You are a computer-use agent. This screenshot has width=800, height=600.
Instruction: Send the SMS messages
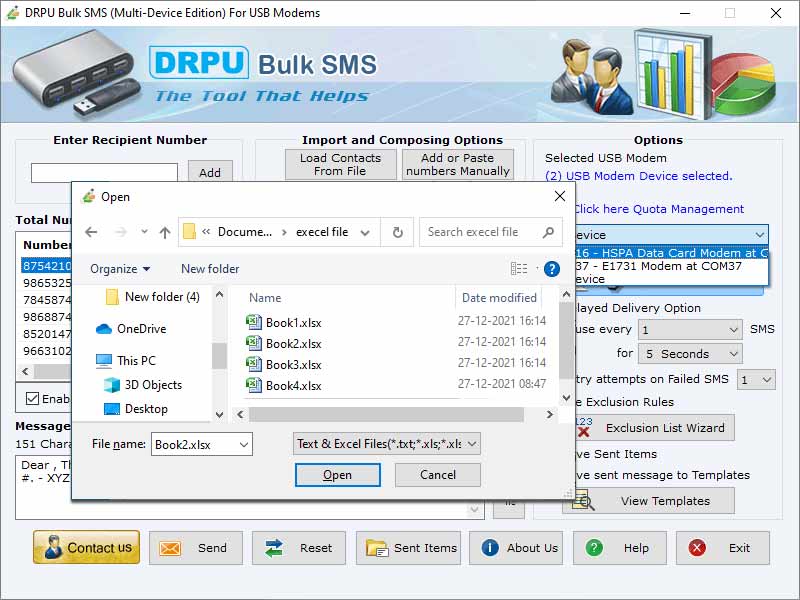[195, 547]
